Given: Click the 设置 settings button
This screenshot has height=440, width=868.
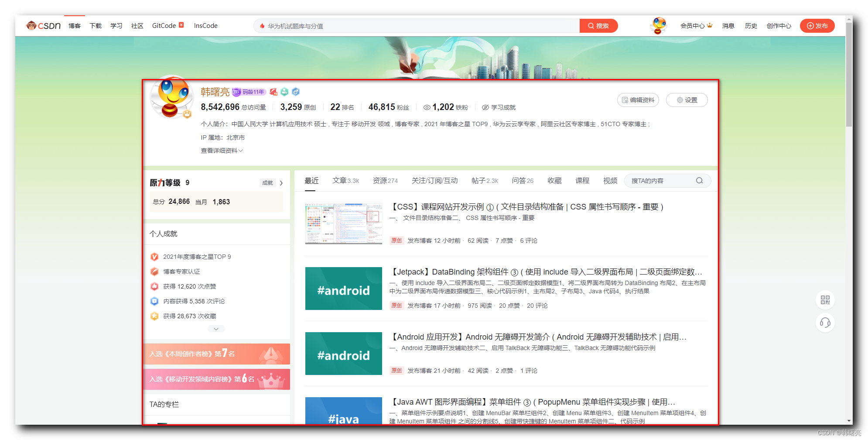Looking at the screenshot, I should [x=687, y=100].
